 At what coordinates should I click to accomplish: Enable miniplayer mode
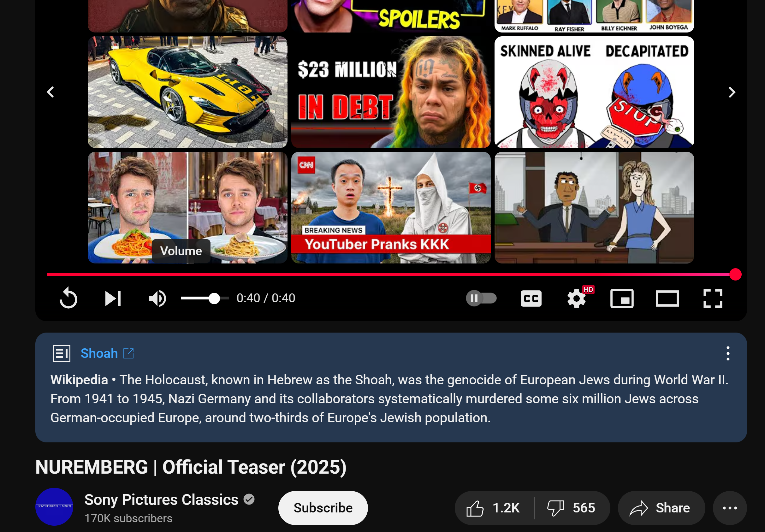tap(622, 298)
